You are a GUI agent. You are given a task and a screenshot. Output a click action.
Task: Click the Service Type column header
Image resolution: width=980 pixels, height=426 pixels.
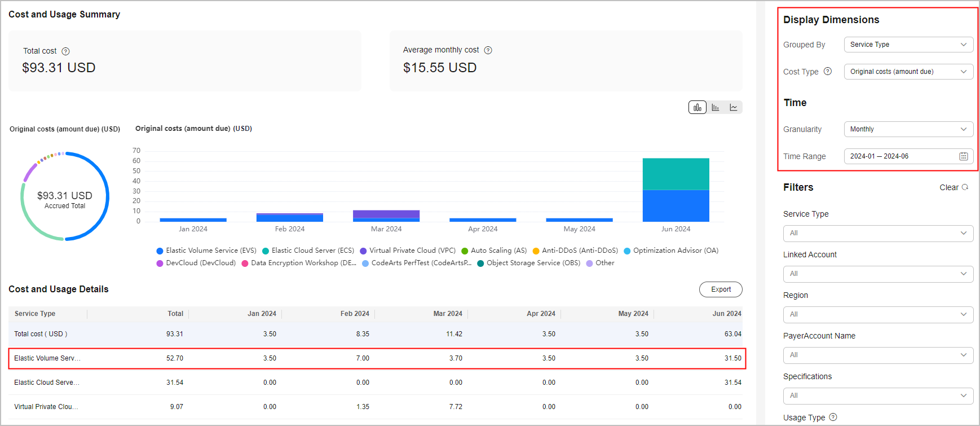click(x=35, y=314)
